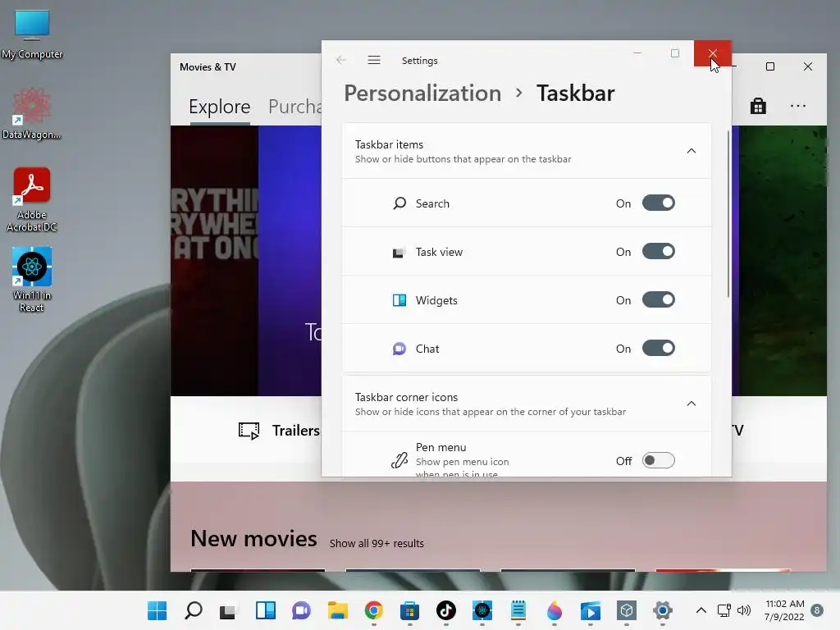Open the three-dots menu in Movies & TV

(798, 106)
